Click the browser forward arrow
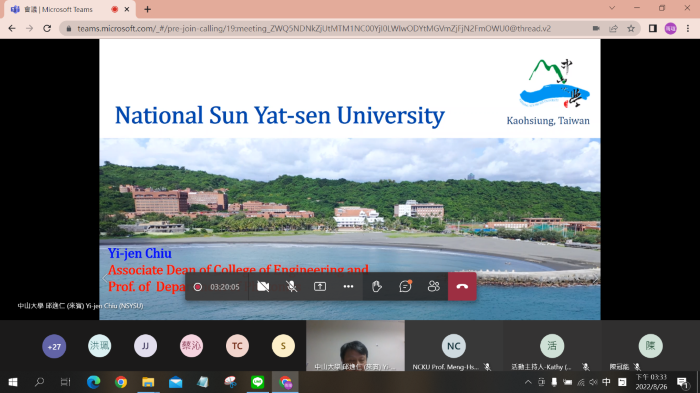The width and height of the screenshot is (700, 393). pyautogui.click(x=29, y=28)
